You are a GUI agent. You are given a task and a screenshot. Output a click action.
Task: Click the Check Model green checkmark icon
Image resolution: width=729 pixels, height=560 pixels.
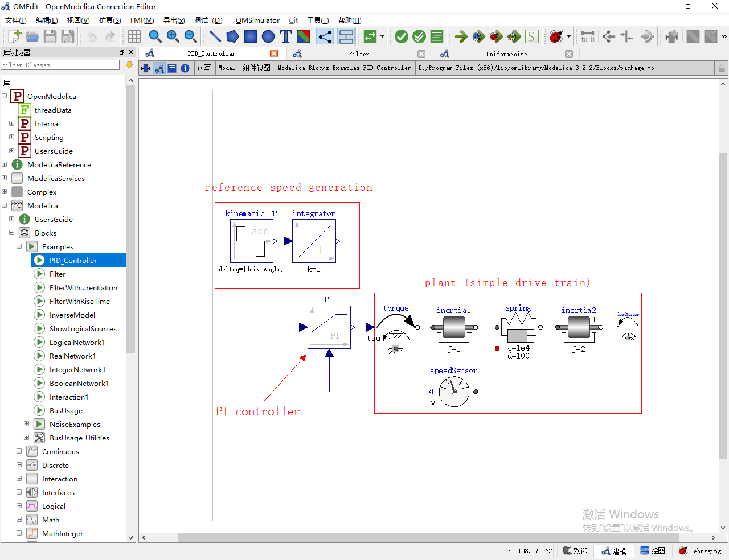click(x=402, y=36)
